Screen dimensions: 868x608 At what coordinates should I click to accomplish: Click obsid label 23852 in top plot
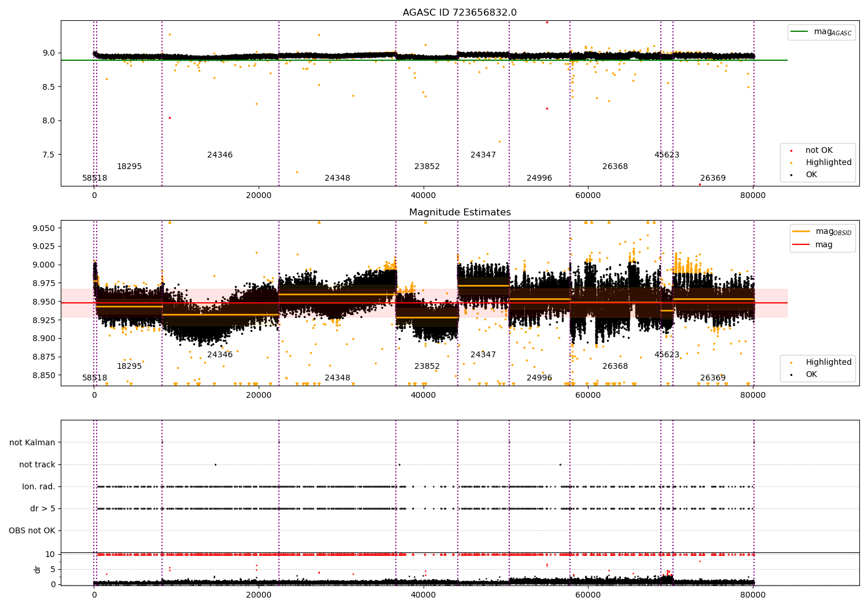coord(427,167)
